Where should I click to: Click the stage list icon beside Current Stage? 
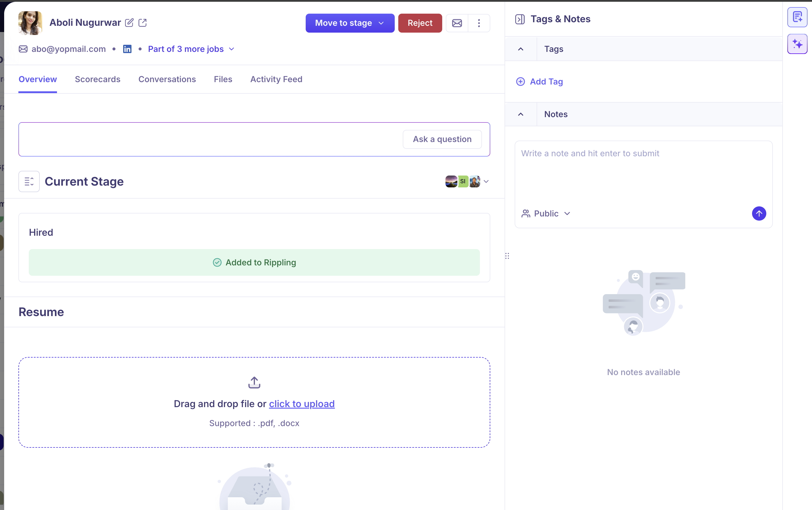pos(29,181)
